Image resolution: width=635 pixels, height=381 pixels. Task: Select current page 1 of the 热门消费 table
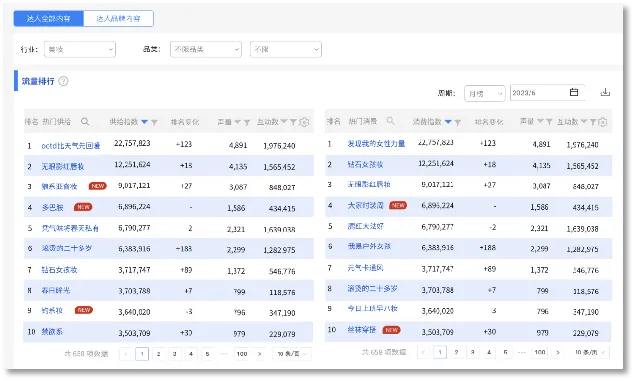point(440,352)
